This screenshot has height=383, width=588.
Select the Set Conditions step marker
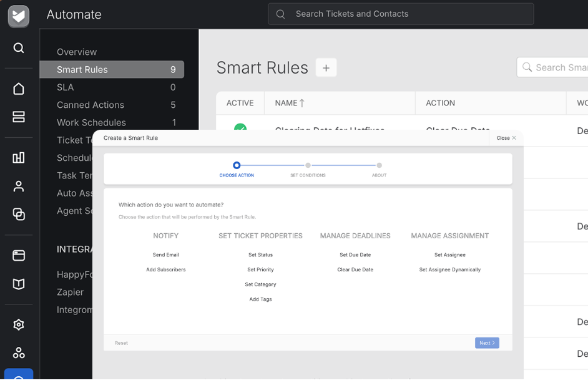308,165
